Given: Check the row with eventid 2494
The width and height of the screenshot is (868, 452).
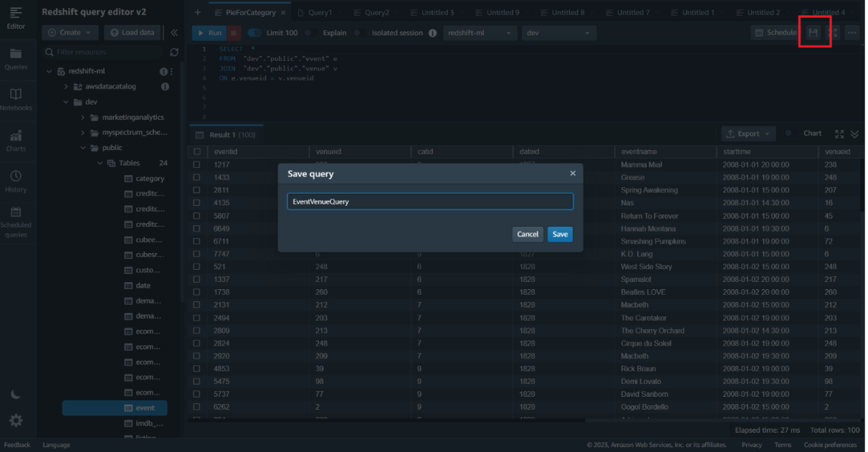Looking at the screenshot, I should 197,318.
